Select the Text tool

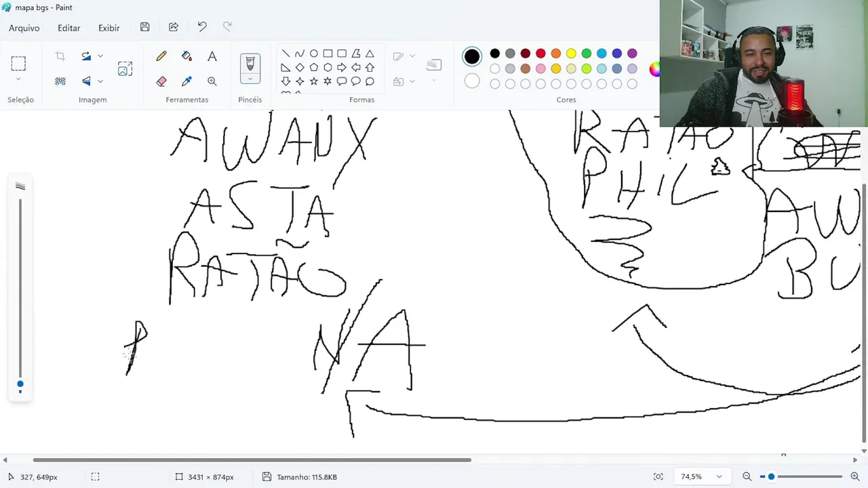(x=212, y=56)
